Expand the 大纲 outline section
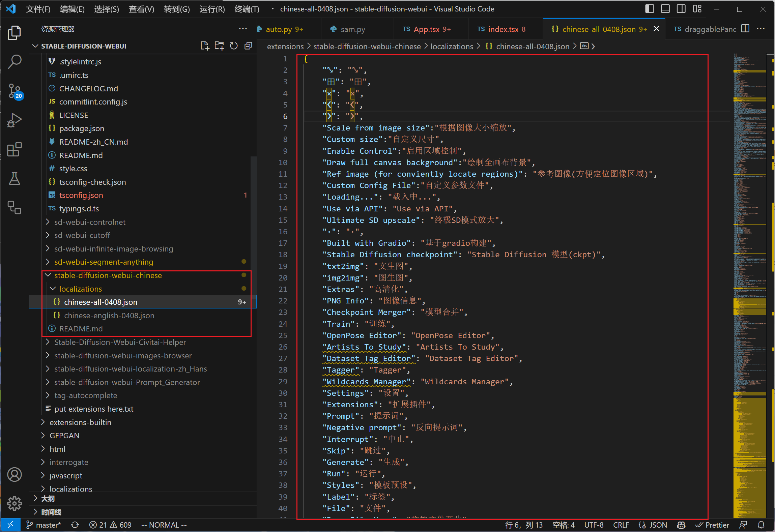The image size is (775, 532). coord(48,499)
